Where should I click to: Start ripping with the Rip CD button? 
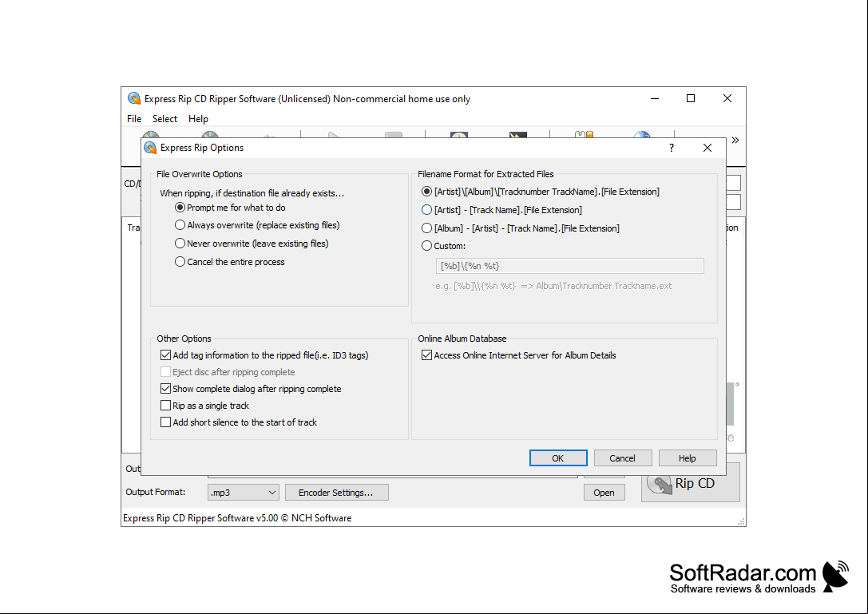(x=690, y=483)
